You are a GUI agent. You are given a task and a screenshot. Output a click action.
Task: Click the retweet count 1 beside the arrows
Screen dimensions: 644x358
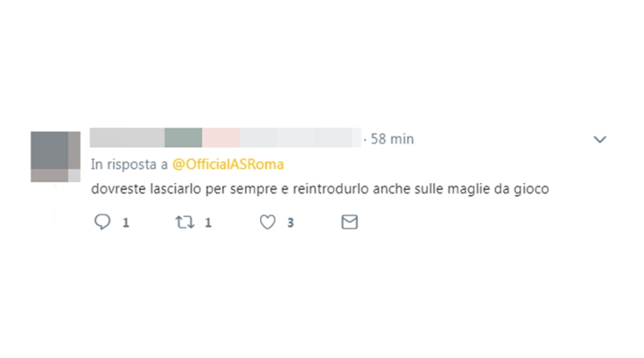click(208, 223)
